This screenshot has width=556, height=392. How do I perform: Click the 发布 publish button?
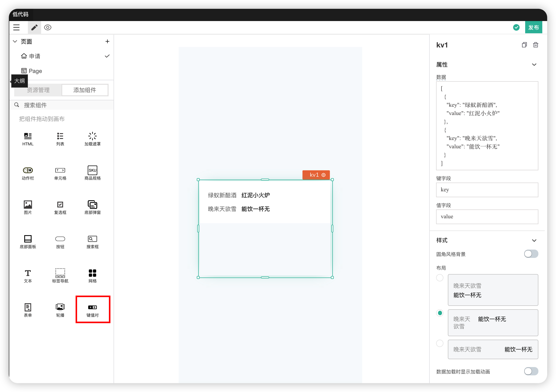533,27
